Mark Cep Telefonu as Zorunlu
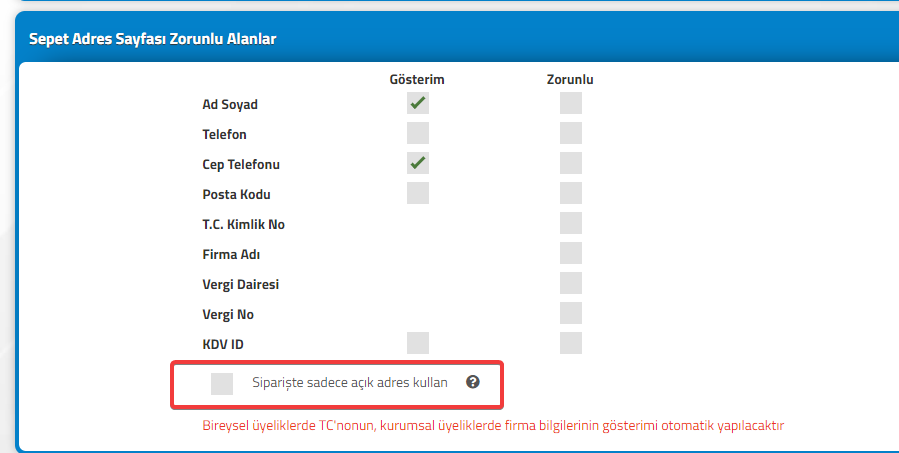The image size is (899, 453). pyautogui.click(x=571, y=163)
